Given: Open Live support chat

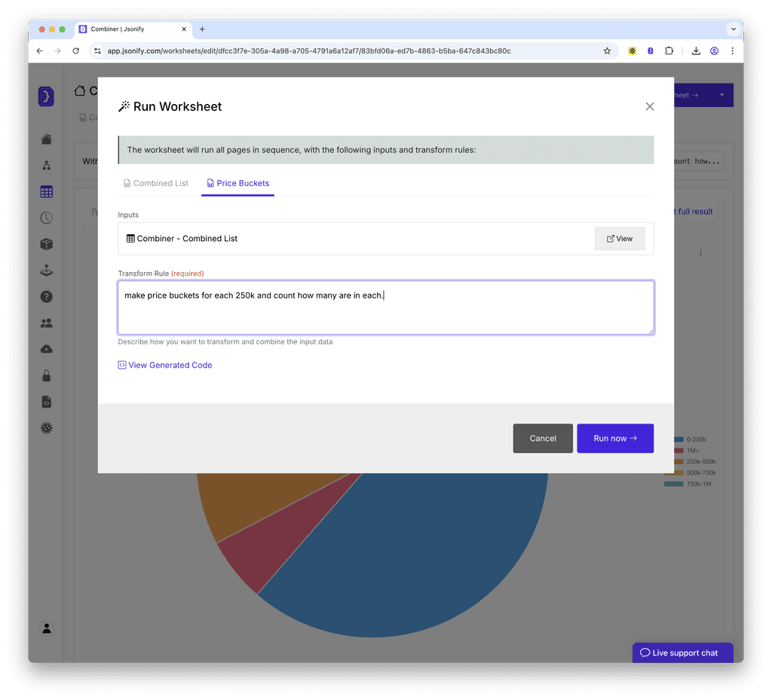Looking at the screenshot, I should [x=683, y=653].
